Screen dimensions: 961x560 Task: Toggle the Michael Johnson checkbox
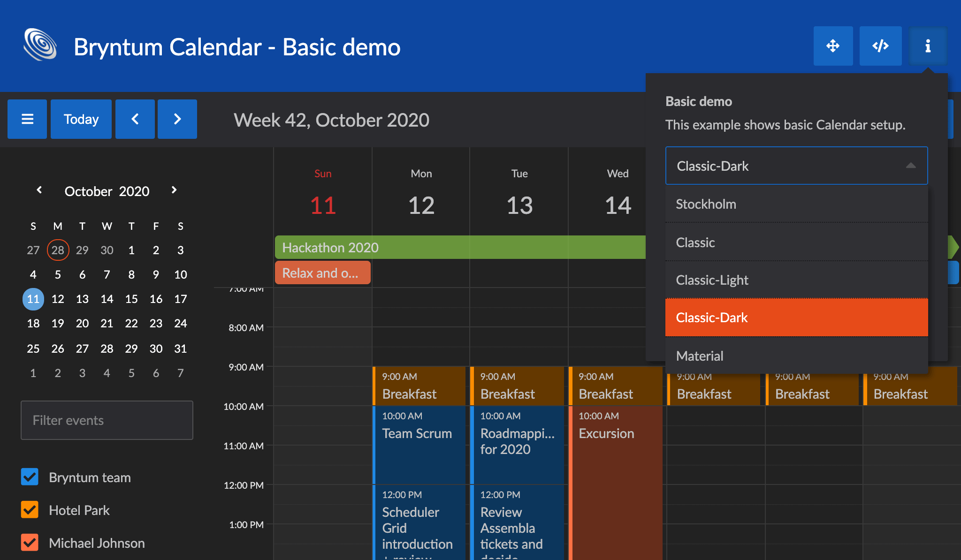30,543
